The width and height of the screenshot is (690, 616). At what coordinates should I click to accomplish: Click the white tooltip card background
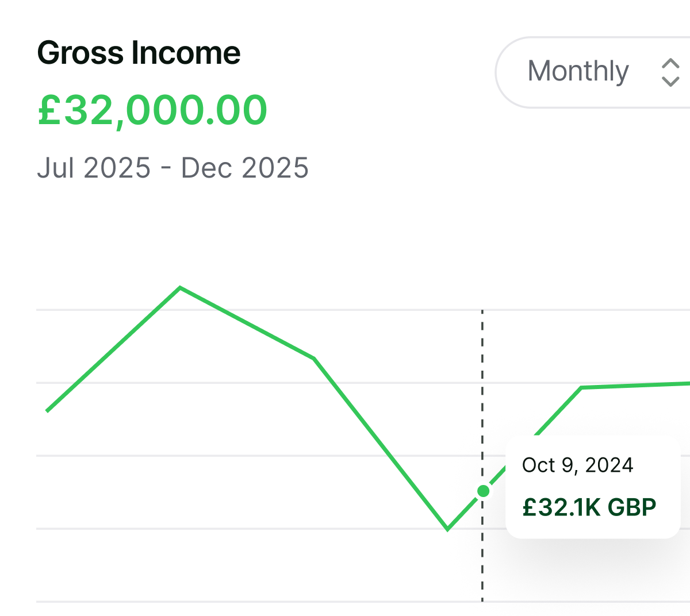(x=593, y=487)
